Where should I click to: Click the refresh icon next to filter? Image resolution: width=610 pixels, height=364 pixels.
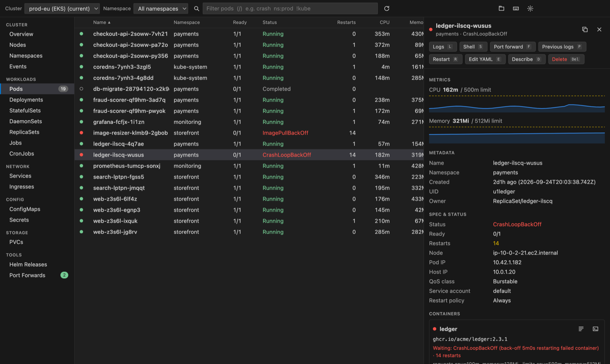tap(387, 8)
